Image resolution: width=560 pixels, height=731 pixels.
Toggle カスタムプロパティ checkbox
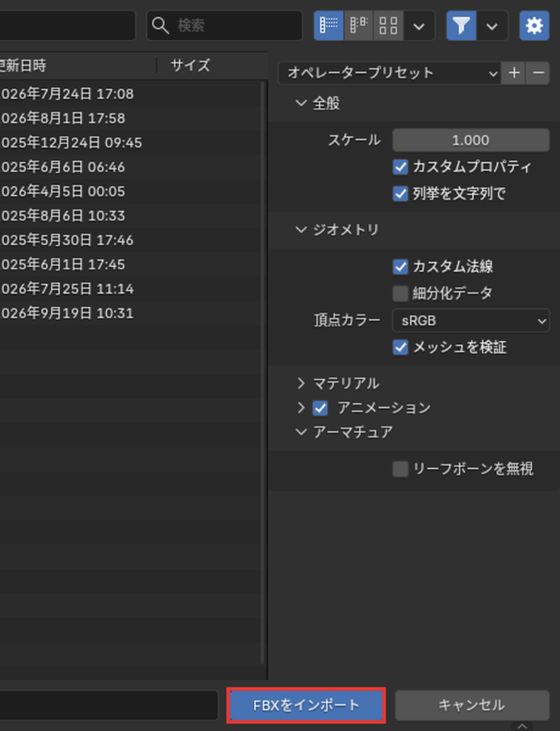coord(400,167)
